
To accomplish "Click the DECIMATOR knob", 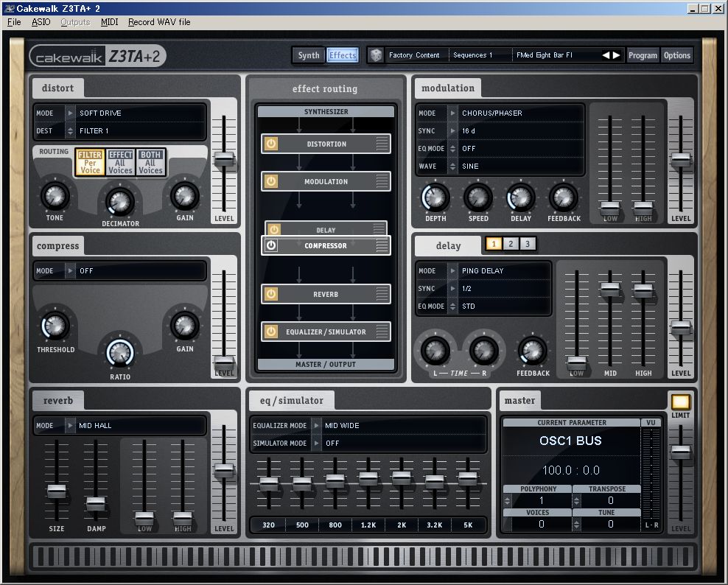I will click(120, 202).
